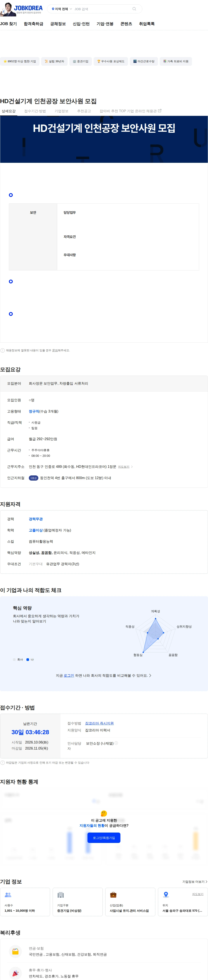Click the 로그인/회원가입 button
This screenshot has height=980, width=208.
pos(104,838)
